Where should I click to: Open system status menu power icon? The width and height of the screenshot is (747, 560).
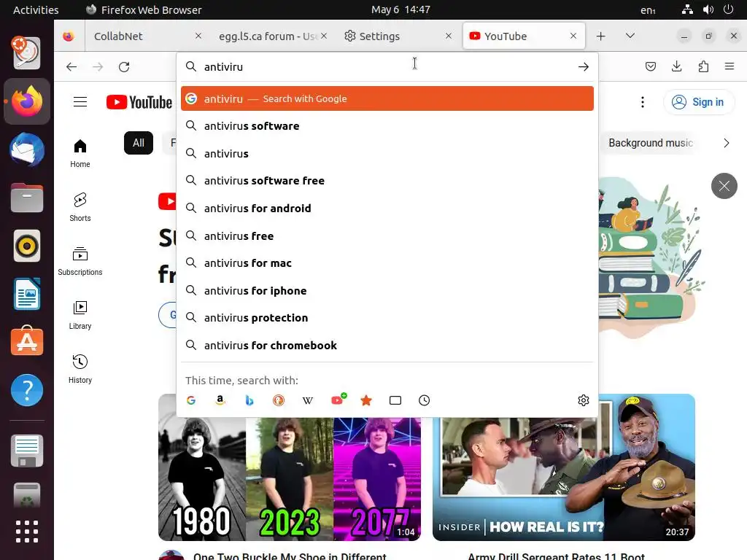pos(728,9)
